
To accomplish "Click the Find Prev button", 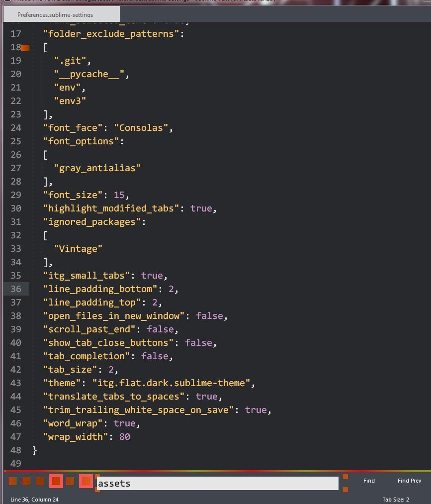I will 409,481.
